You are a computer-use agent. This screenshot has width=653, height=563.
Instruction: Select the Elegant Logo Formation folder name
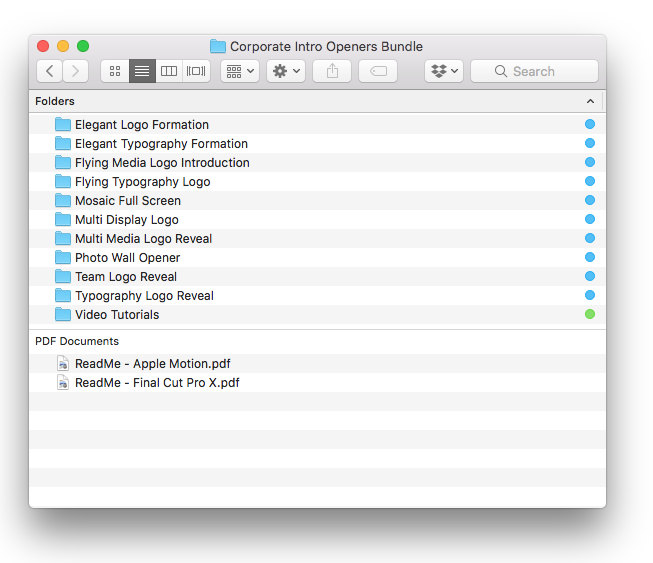[x=142, y=125]
